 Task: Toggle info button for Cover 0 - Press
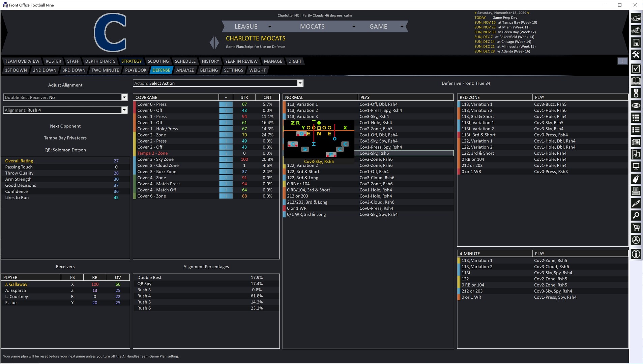pos(226,104)
